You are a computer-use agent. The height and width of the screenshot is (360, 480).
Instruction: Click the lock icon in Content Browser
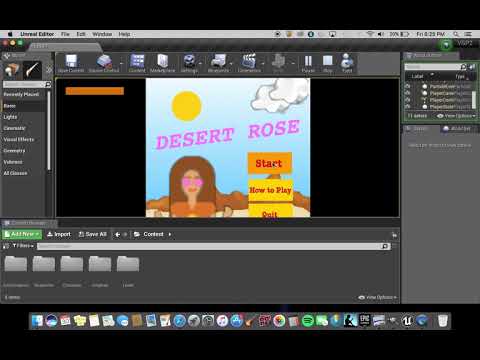click(x=394, y=235)
